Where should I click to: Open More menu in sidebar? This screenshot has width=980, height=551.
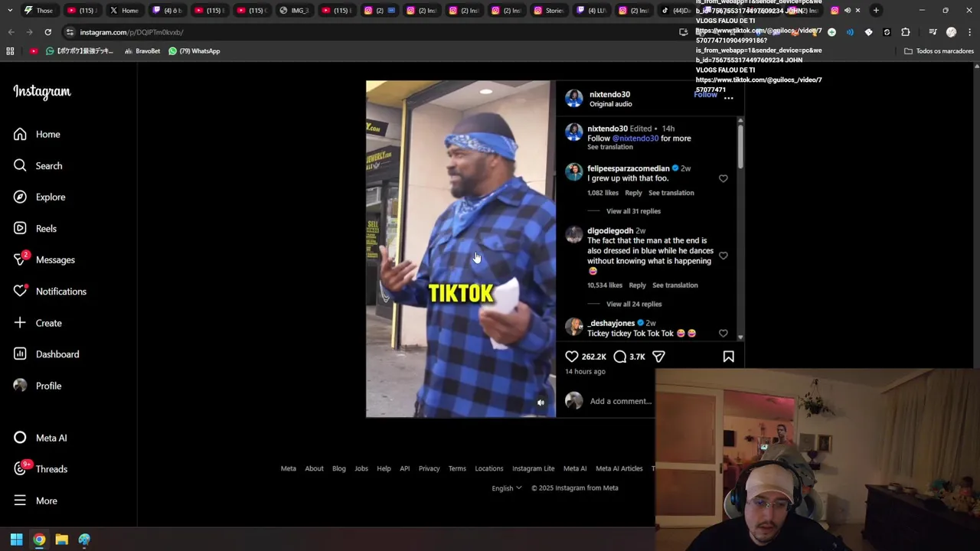34,500
